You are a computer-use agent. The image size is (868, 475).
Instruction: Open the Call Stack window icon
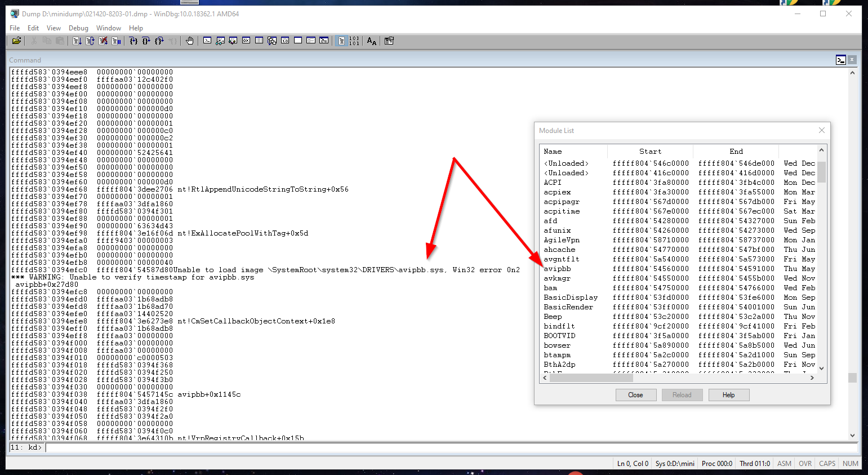(272, 41)
